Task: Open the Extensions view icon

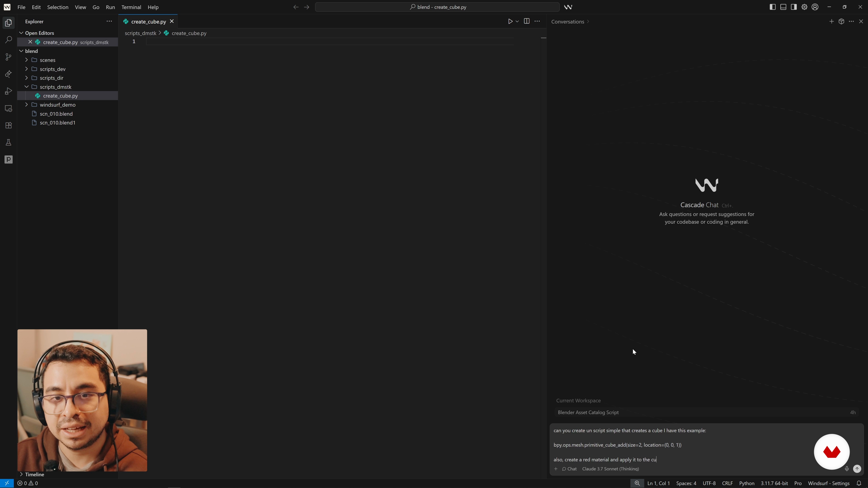Action: click(x=8, y=125)
